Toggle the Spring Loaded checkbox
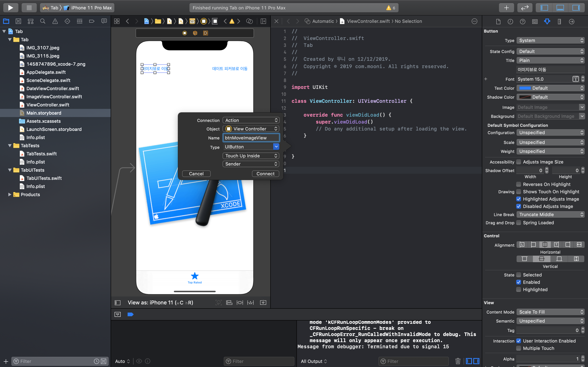The width and height of the screenshot is (588, 367). (519, 223)
